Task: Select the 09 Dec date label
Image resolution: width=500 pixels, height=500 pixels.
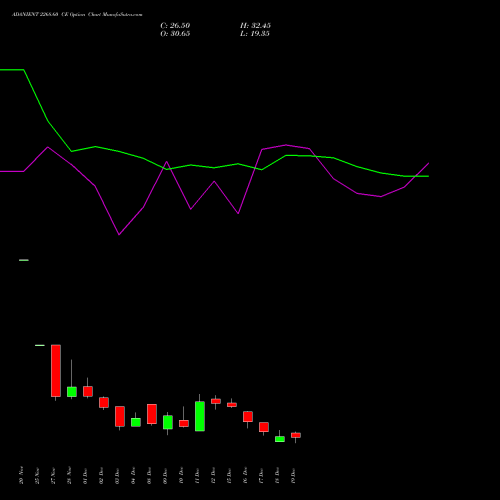Action: pos(165,475)
